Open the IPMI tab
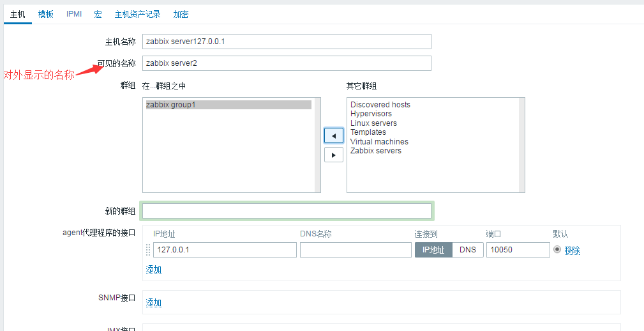 point(74,15)
